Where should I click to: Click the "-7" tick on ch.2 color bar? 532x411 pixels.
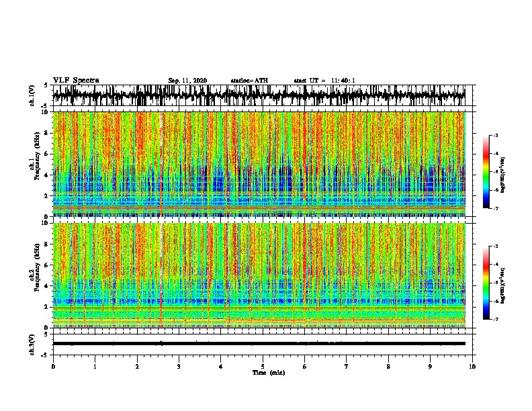[496, 319]
